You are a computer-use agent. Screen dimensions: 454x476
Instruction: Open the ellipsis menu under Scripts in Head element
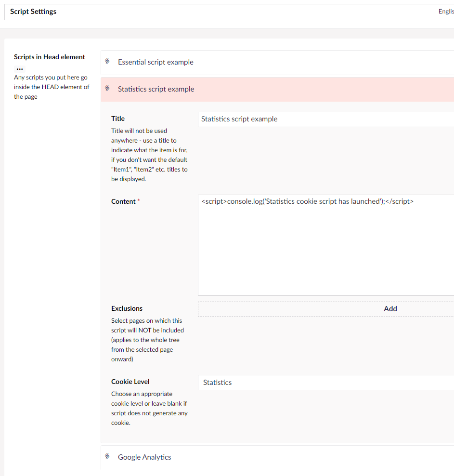click(x=20, y=68)
